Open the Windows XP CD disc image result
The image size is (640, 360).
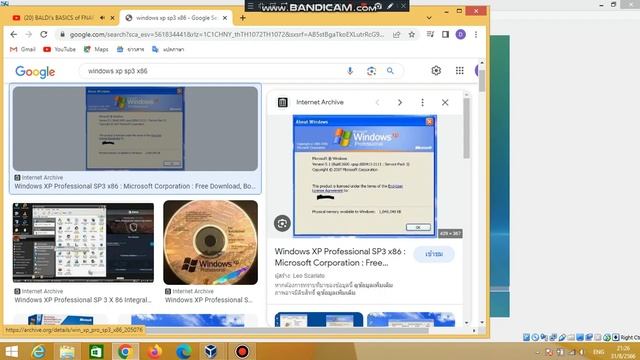pyautogui.click(x=211, y=242)
